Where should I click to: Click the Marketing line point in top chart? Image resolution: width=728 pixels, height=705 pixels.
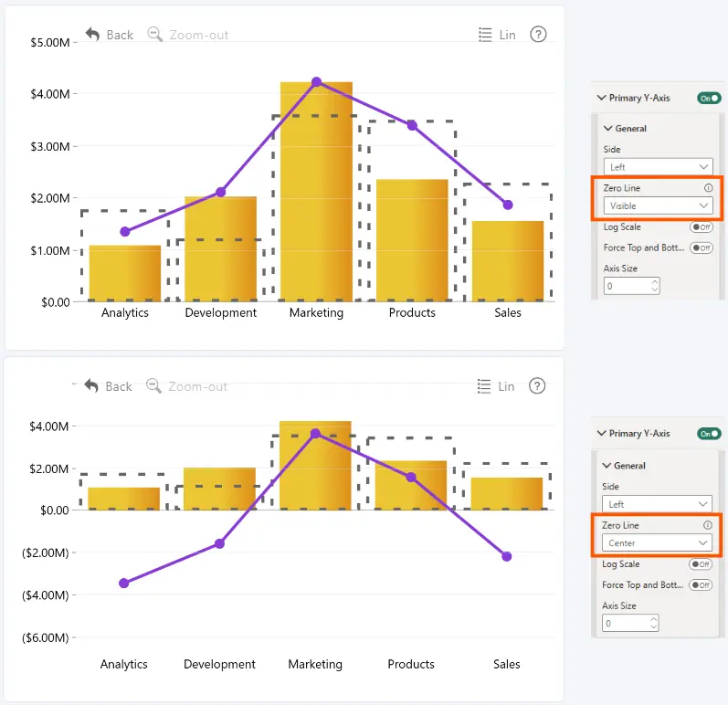(317, 81)
